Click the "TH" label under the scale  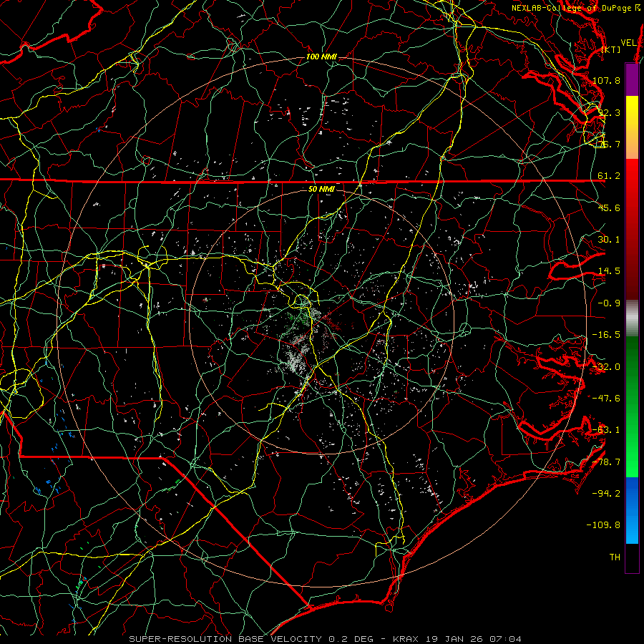coord(615,557)
